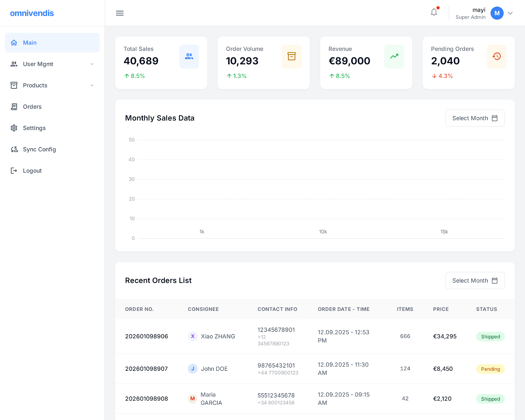
Task: Switch to the Orders sidebar item
Action: (x=32, y=107)
